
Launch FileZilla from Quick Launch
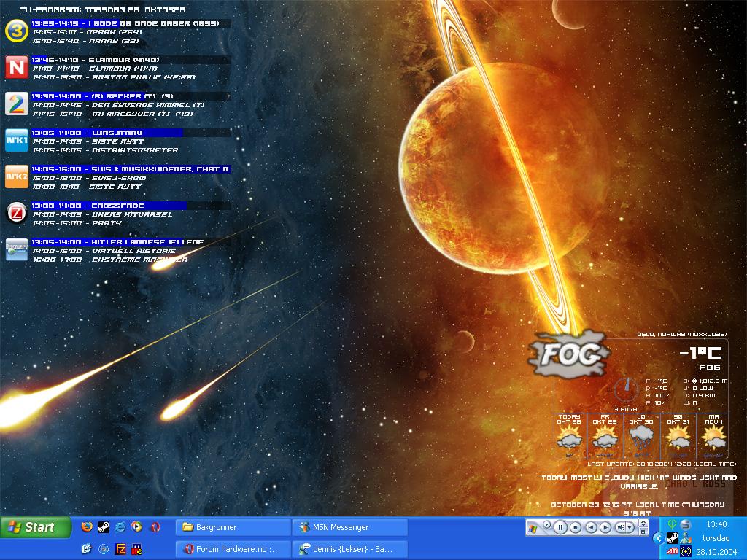(x=120, y=549)
